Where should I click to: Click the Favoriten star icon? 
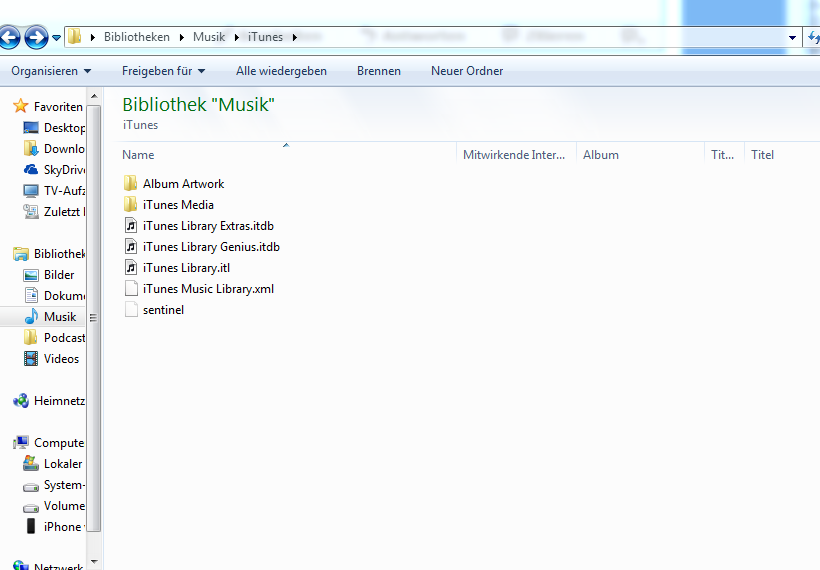[x=20, y=106]
